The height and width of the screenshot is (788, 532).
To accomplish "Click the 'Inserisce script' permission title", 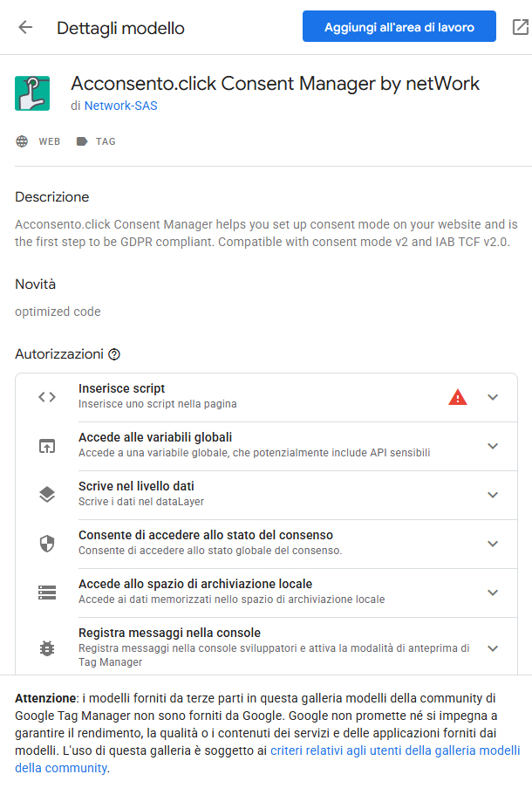I will 121,388.
